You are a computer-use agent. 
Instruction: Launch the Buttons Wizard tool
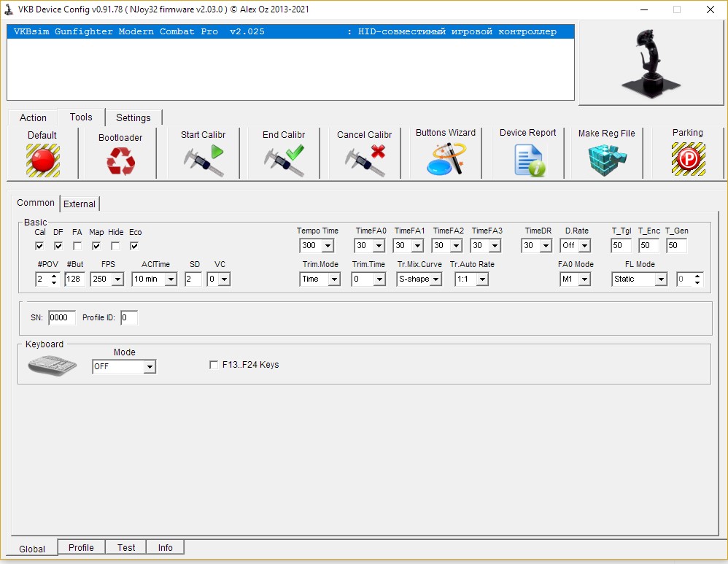(446, 159)
